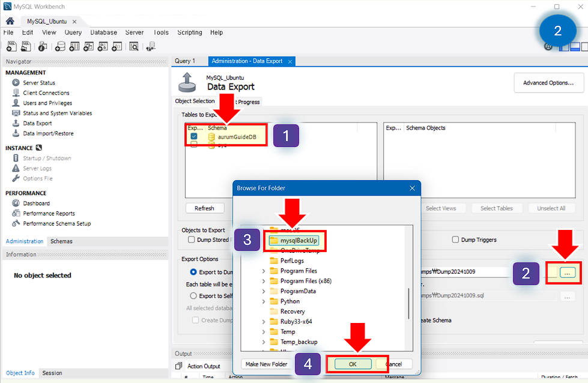The width and height of the screenshot is (588, 383).
Task: Create a new stored procedure icon
Action: pos(103,46)
